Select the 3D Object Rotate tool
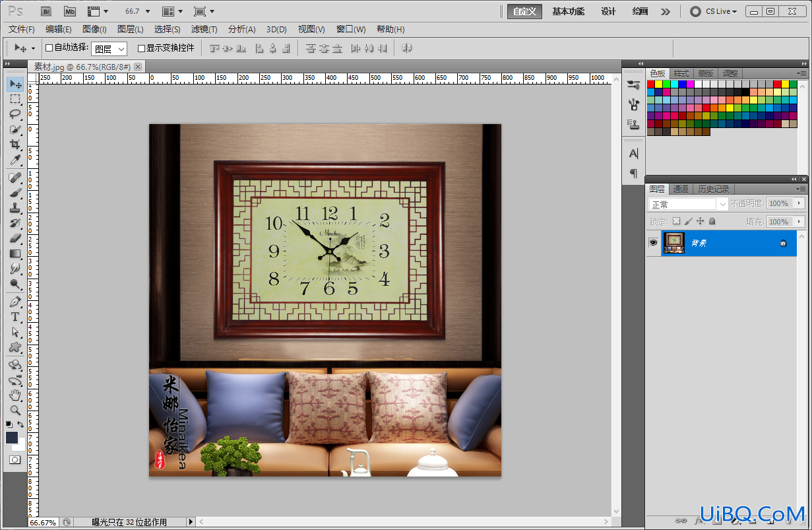Image resolution: width=812 pixels, height=530 pixels. tap(15, 365)
